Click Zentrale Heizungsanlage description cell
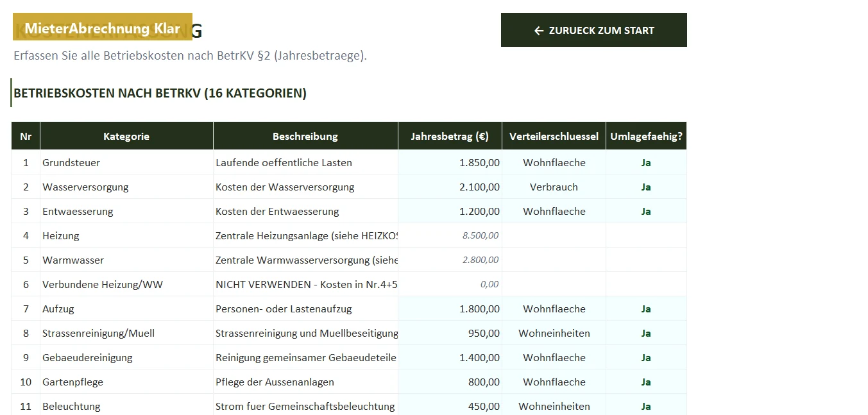This screenshot has width=868, height=415. tap(305, 235)
